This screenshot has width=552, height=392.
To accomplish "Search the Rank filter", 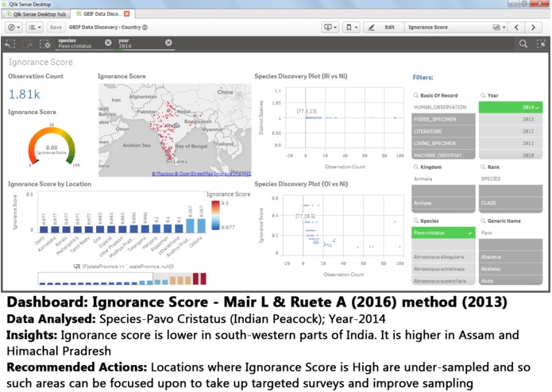I will click(483, 167).
